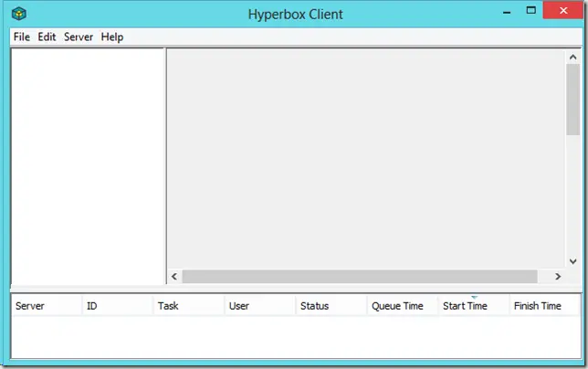Screen dimensions: 588x369
Task: Sort tasks by Queue Time column
Action: [x=403, y=306]
